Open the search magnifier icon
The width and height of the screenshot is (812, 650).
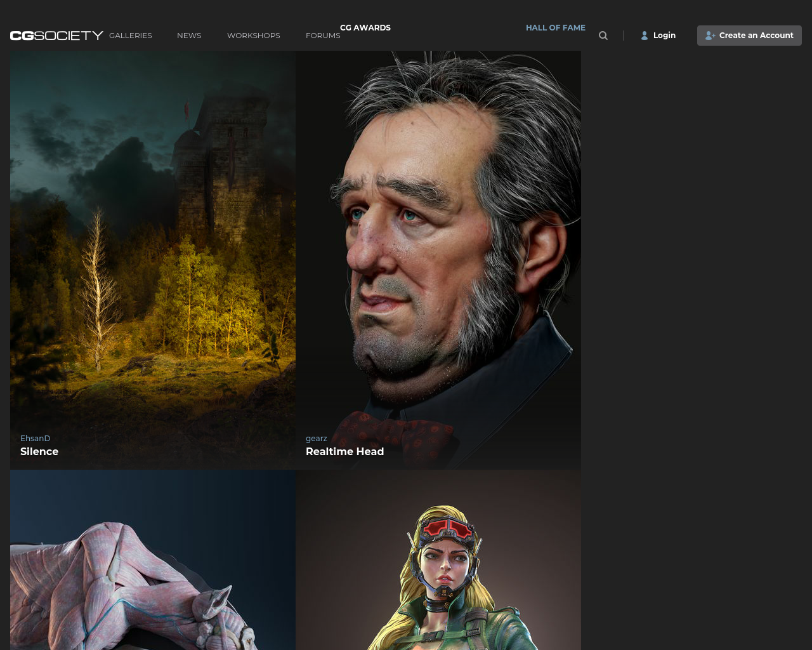(x=603, y=36)
